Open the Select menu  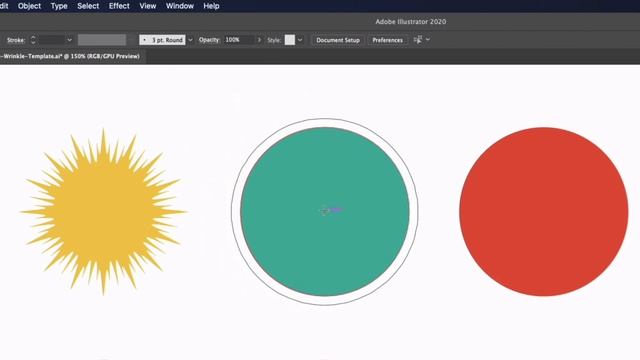pyautogui.click(x=88, y=6)
